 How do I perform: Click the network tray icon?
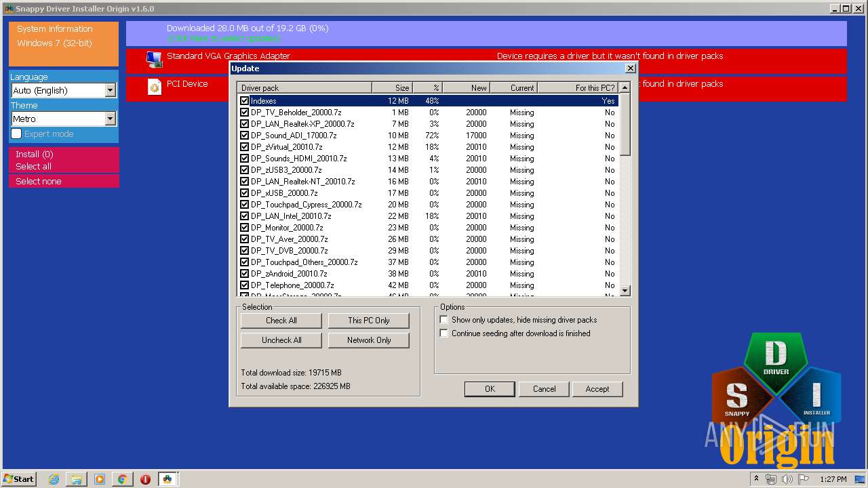click(x=771, y=479)
